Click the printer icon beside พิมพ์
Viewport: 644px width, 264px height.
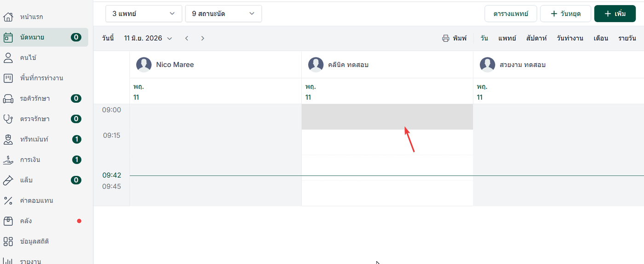tap(445, 38)
